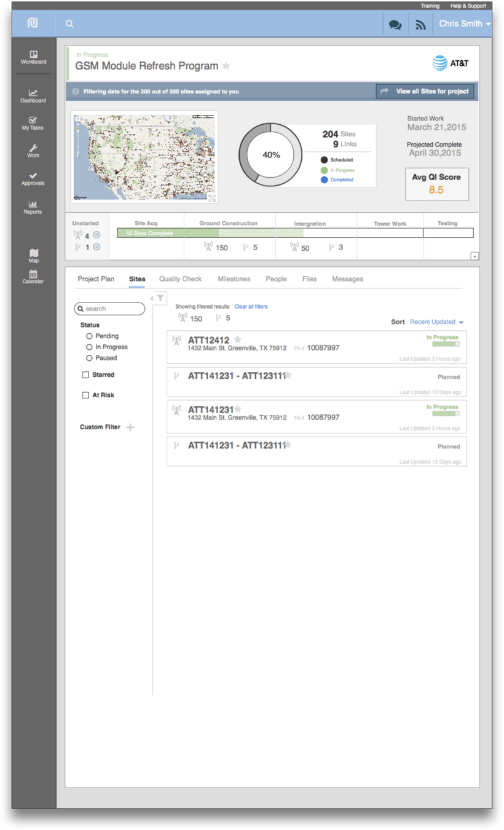Collapse the filter panel arrow
This screenshot has height=830, width=504.
[151, 299]
